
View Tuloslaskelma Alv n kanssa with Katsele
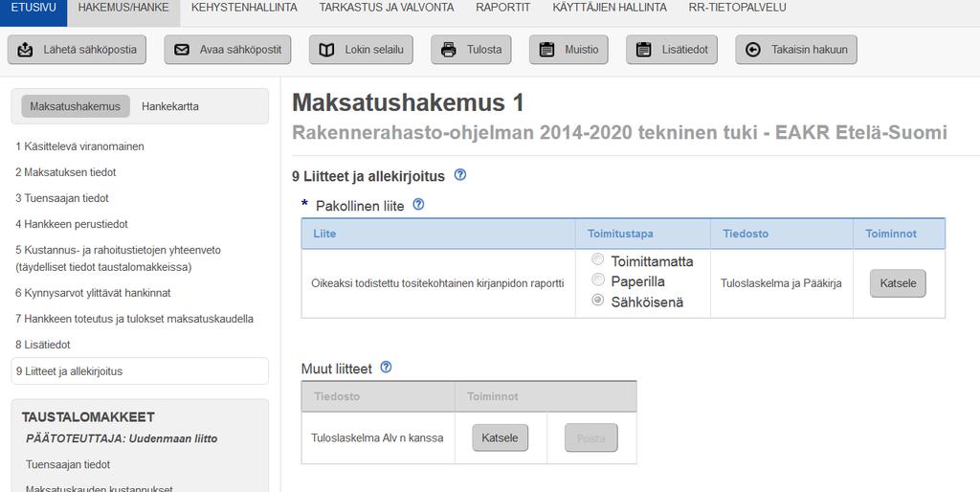[x=500, y=437]
